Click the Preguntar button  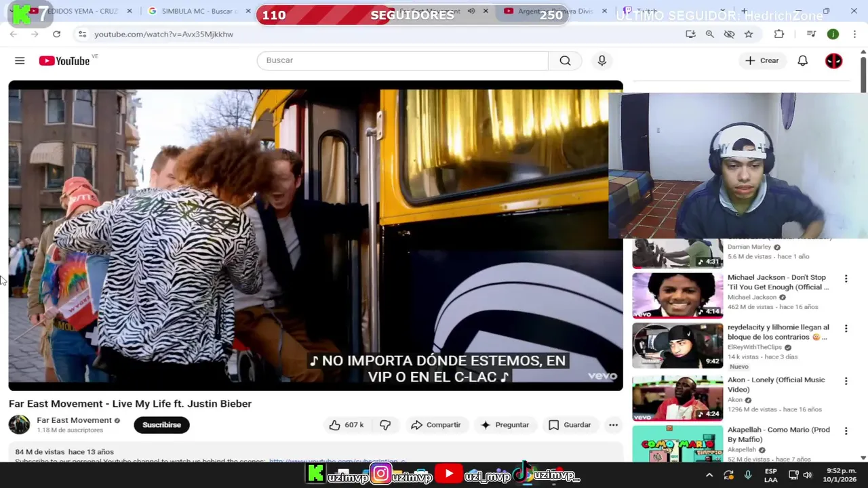coord(505,425)
